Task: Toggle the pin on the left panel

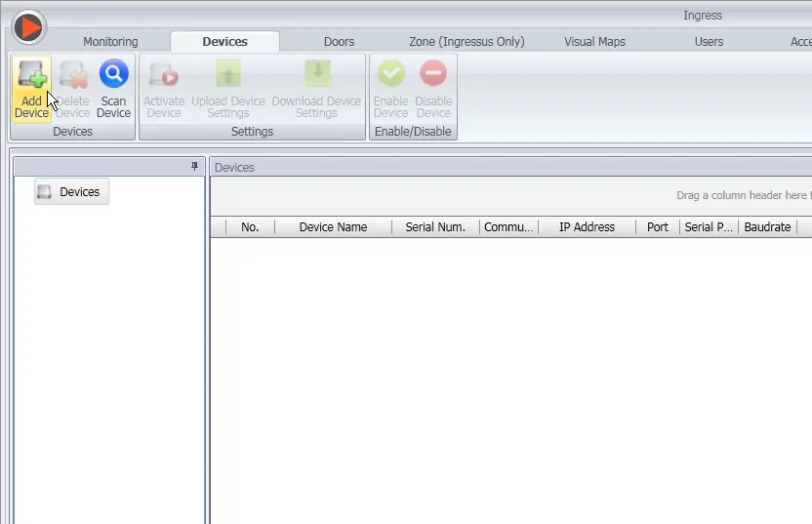Action: click(195, 166)
